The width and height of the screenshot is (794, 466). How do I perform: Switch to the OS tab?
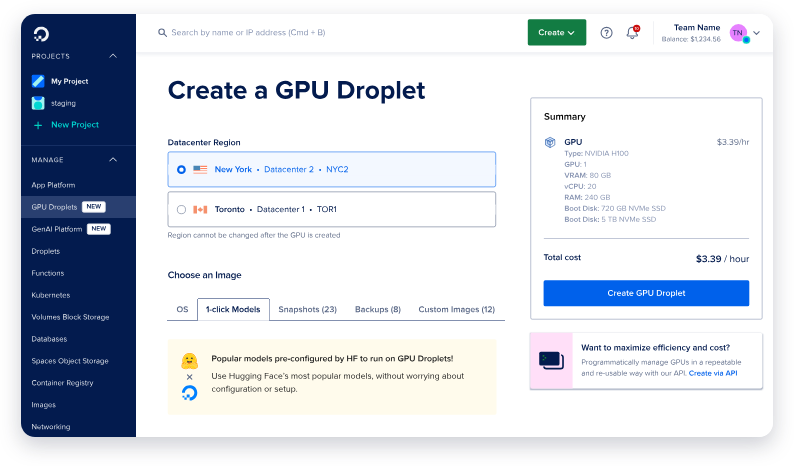182,309
